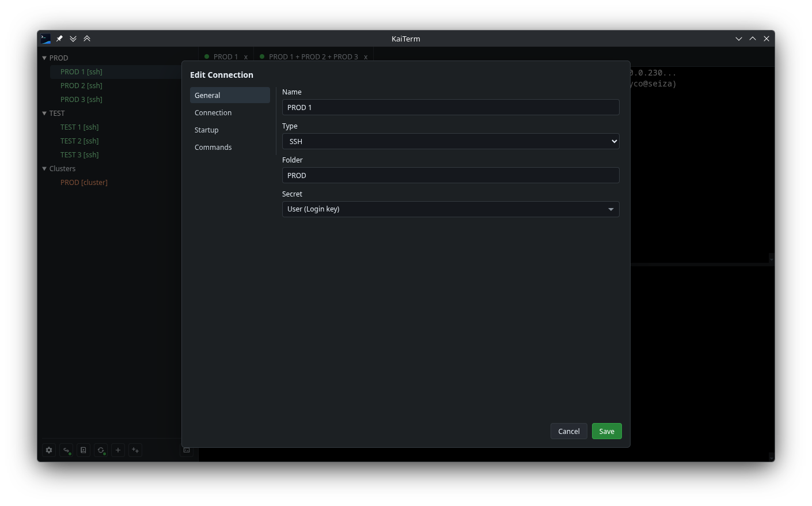Image resolution: width=812 pixels, height=506 pixels.
Task: Click the KaiTerm window title text
Action: click(406, 39)
